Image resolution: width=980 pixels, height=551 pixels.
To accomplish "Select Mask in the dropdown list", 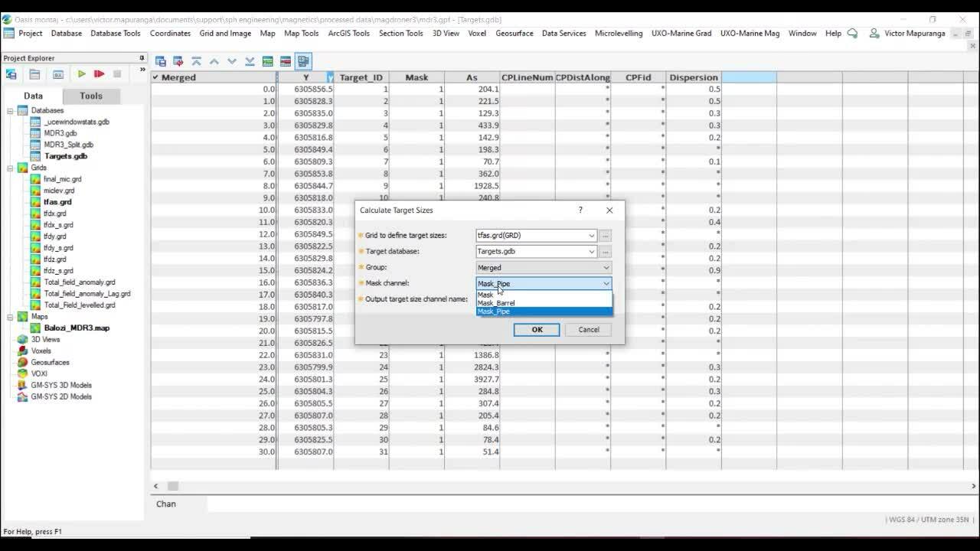I will [544, 295].
